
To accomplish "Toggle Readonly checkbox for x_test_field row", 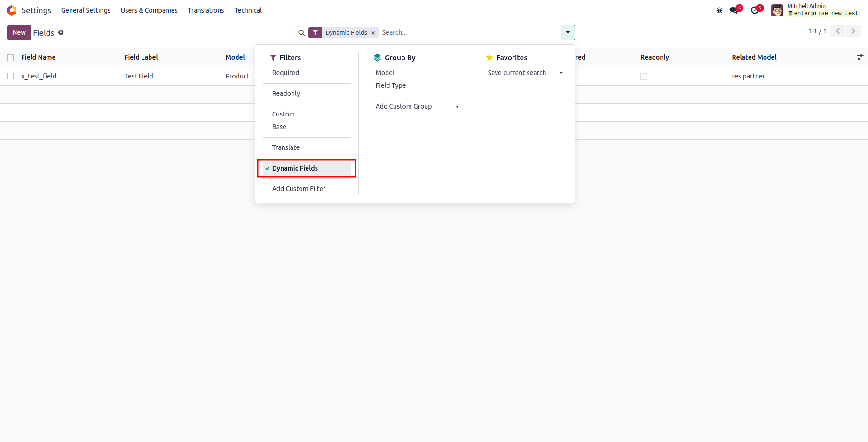I will tap(644, 77).
